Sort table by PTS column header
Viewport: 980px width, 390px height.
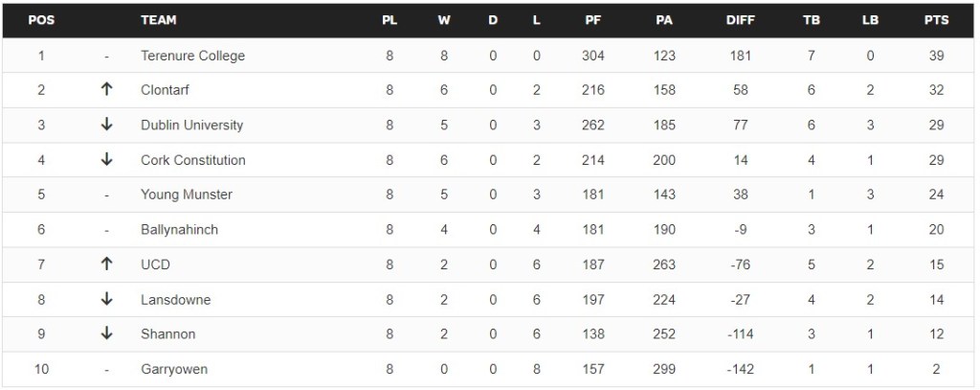tap(936, 20)
